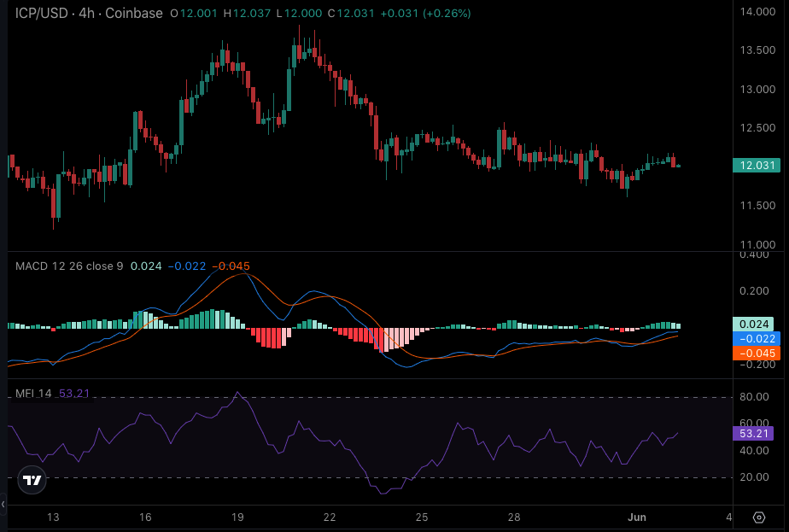Select the MFI 14 indicator legend
The width and height of the screenshot is (789, 532).
coord(33,394)
